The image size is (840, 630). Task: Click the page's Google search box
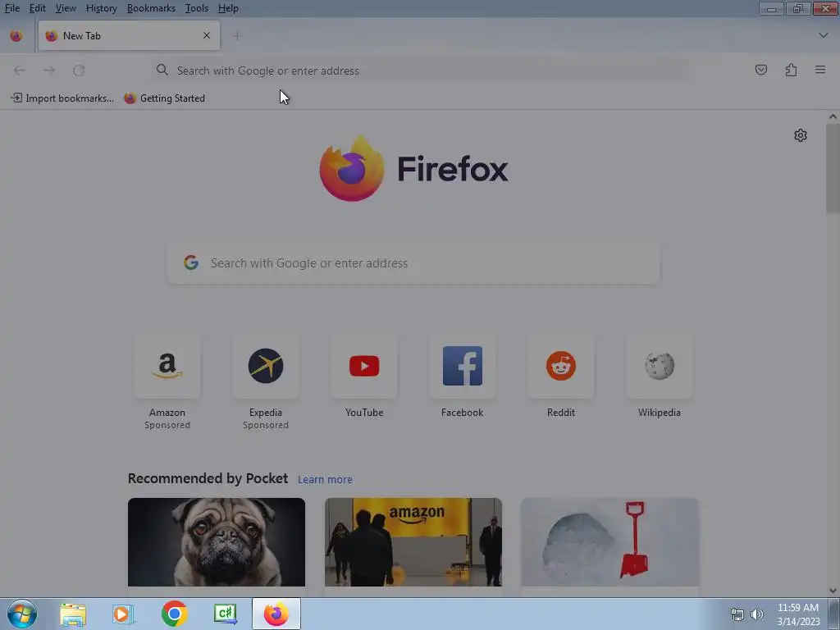click(413, 263)
